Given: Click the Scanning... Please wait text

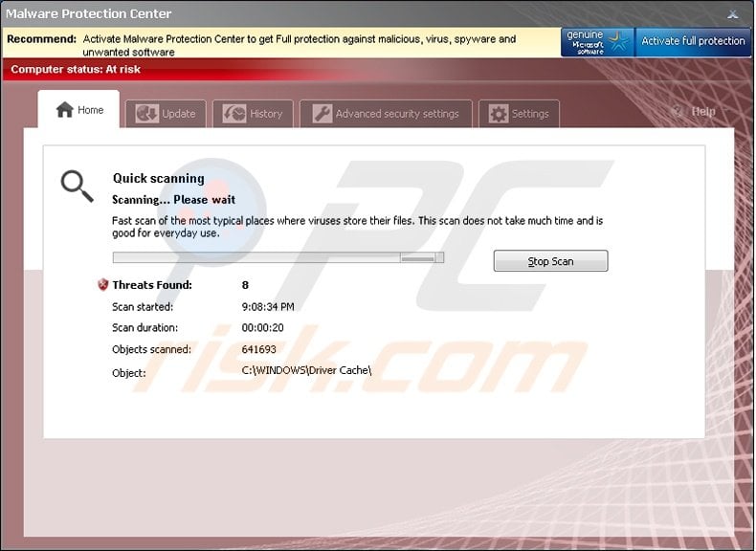Looking at the screenshot, I should [173, 200].
